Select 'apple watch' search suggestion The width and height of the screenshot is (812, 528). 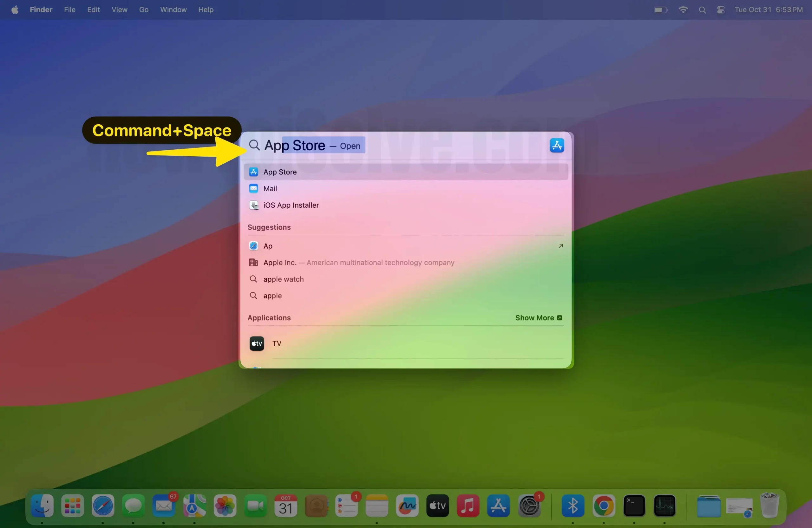tap(406, 279)
